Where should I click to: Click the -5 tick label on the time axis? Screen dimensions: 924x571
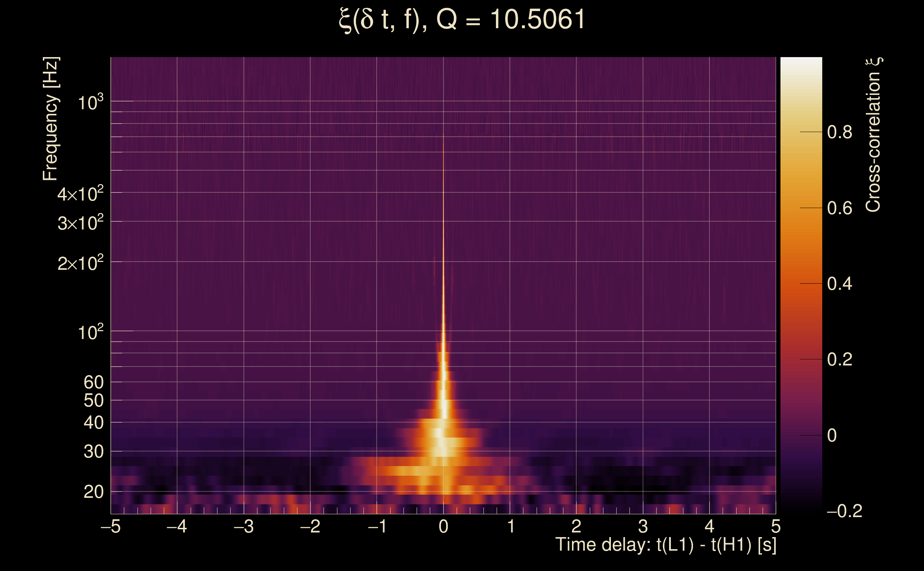point(111,526)
